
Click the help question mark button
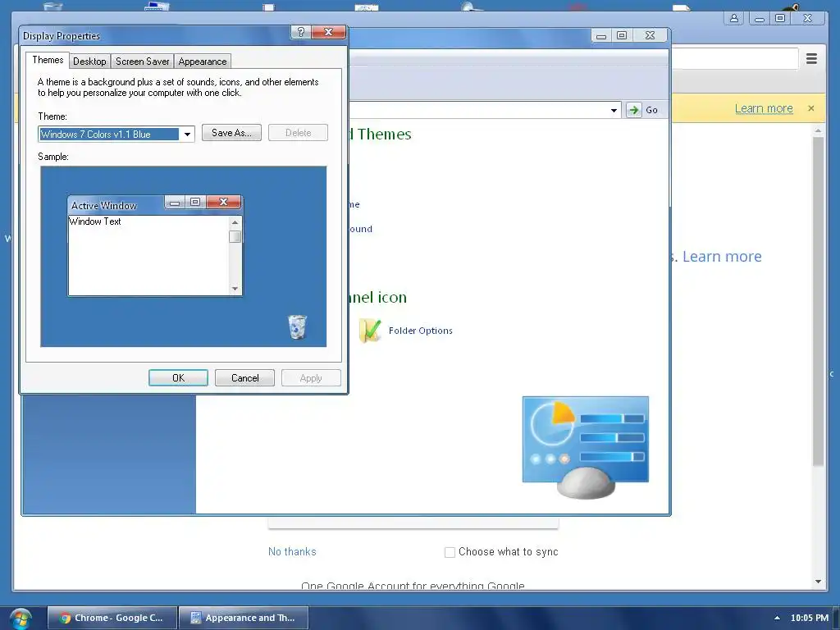[301, 32]
